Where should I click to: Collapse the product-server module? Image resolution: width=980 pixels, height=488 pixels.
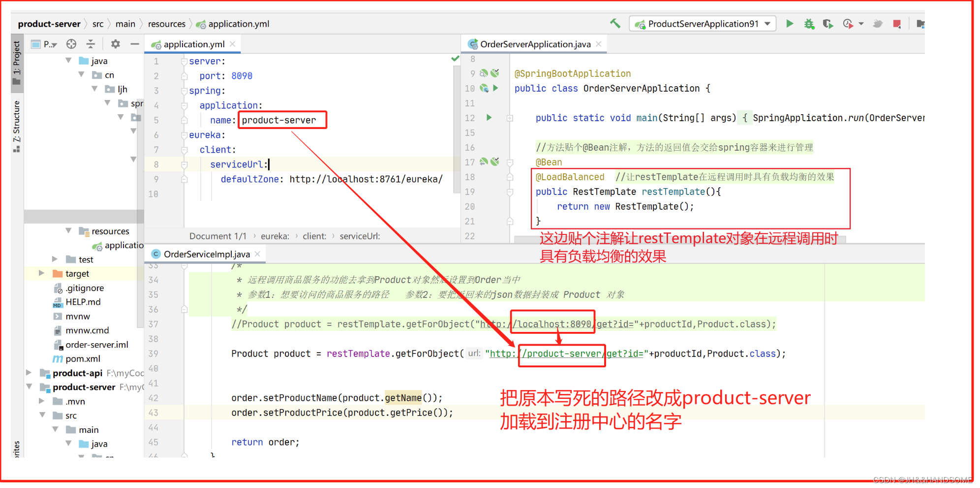pyautogui.click(x=29, y=387)
